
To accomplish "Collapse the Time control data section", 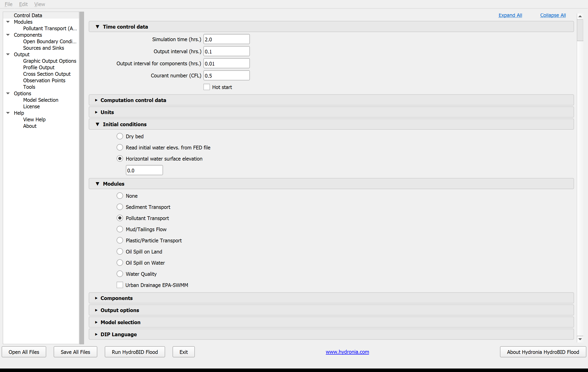I will point(98,27).
